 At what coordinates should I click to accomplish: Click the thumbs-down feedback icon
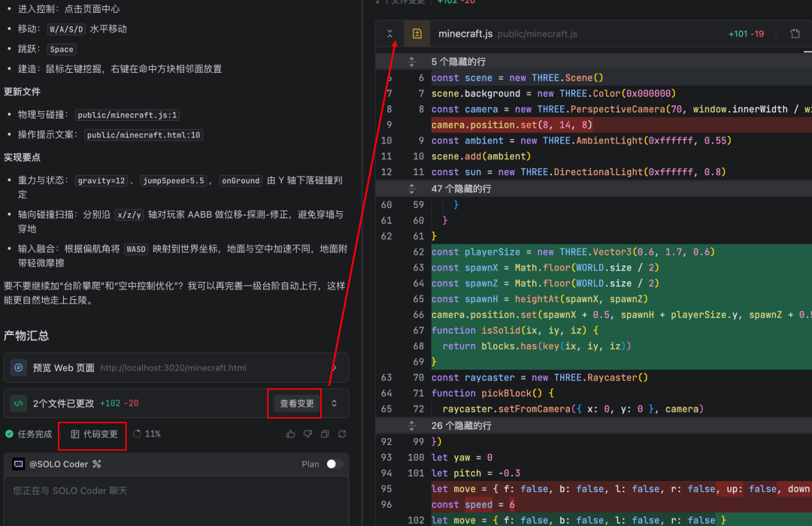(x=308, y=434)
